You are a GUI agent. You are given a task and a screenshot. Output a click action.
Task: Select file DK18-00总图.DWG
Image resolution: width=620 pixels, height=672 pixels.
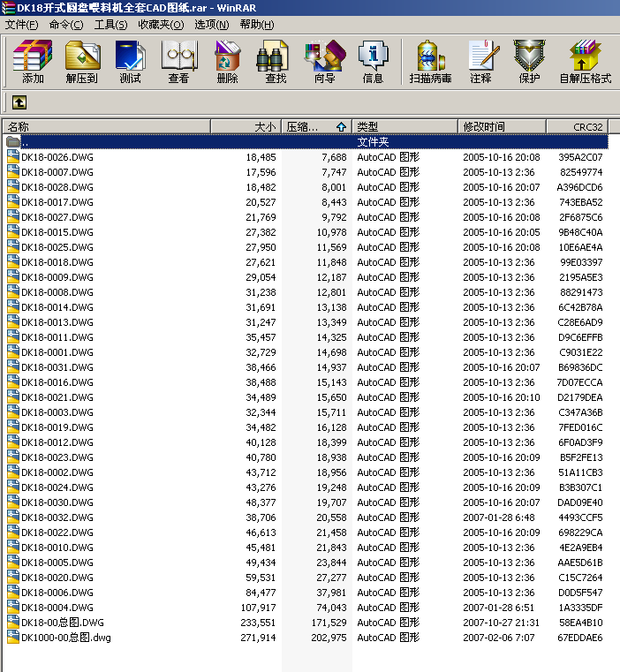63,623
